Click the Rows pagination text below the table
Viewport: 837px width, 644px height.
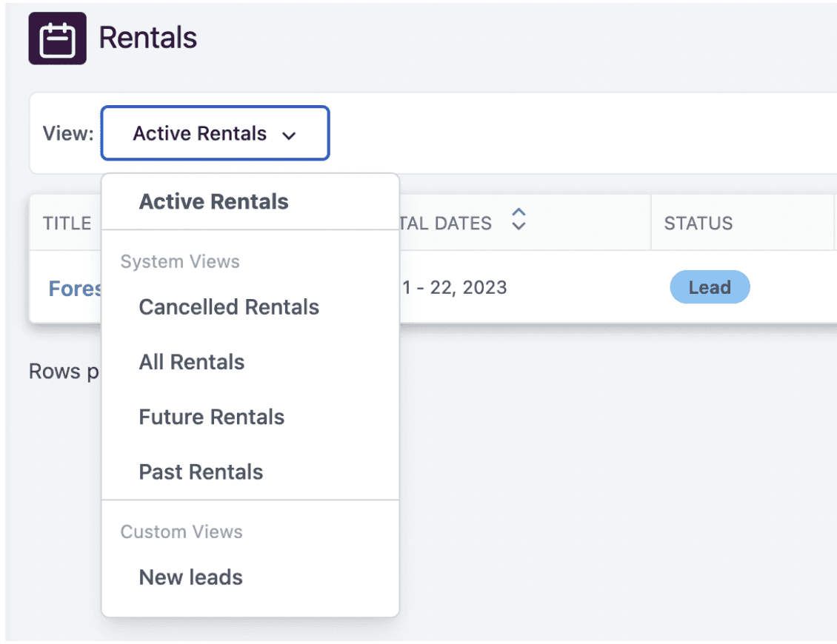click(x=64, y=371)
